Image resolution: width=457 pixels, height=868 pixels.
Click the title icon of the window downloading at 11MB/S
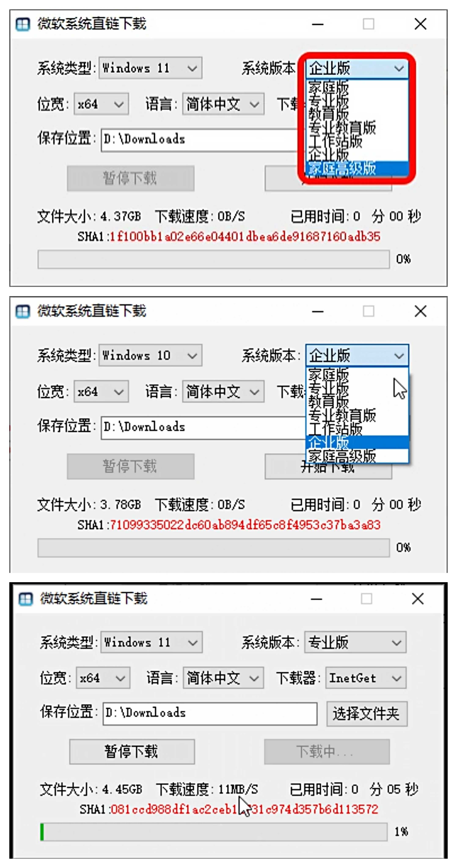(x=26, y=599)
